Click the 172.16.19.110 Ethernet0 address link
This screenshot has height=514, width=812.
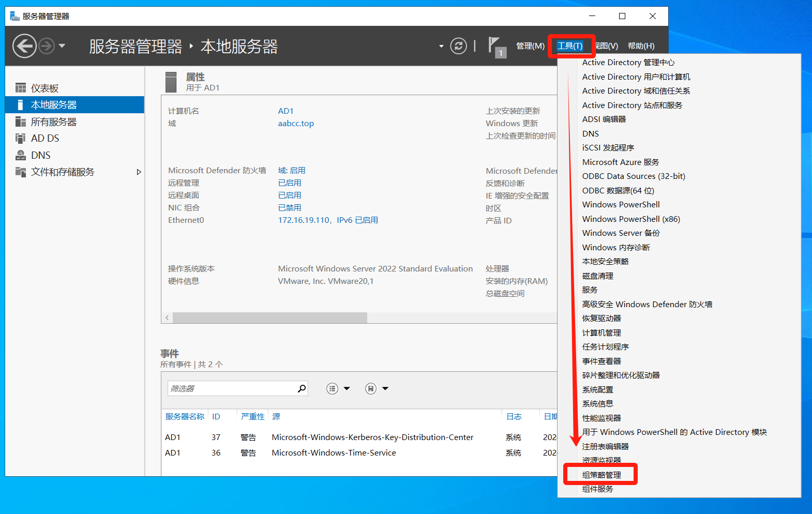click(304, 220)
